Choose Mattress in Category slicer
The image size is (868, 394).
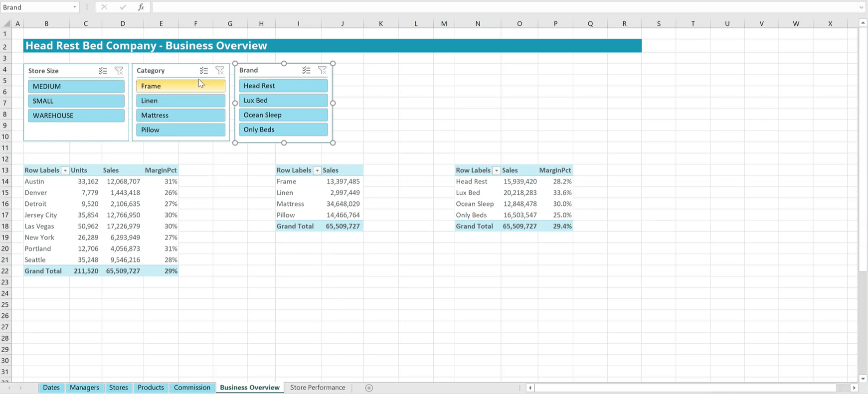[180, 115]
